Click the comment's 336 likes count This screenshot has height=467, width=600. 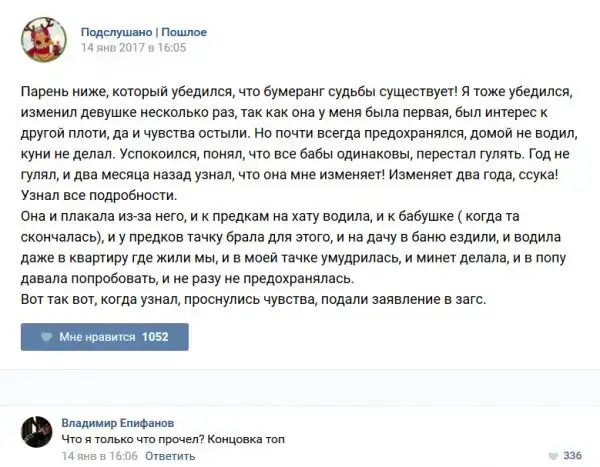point(572,455)
